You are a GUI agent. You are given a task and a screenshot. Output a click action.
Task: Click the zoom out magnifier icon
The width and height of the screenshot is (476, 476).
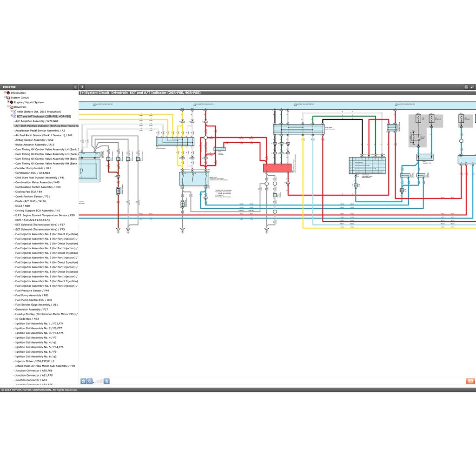[x=90, y=381]
